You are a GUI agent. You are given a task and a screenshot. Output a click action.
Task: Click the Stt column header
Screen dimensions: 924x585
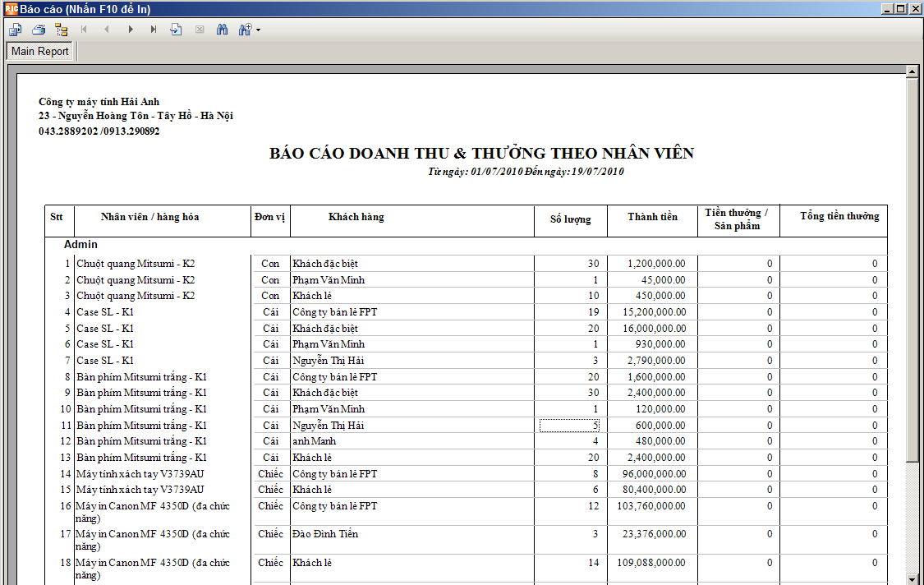coord(57,217)
